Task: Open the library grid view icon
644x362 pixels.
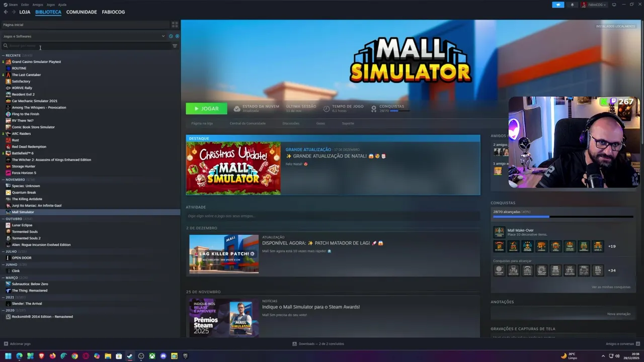Action: (175, 24)
